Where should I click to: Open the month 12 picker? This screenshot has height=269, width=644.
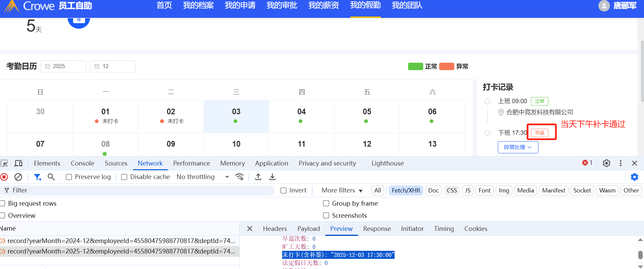coord(113,66)
